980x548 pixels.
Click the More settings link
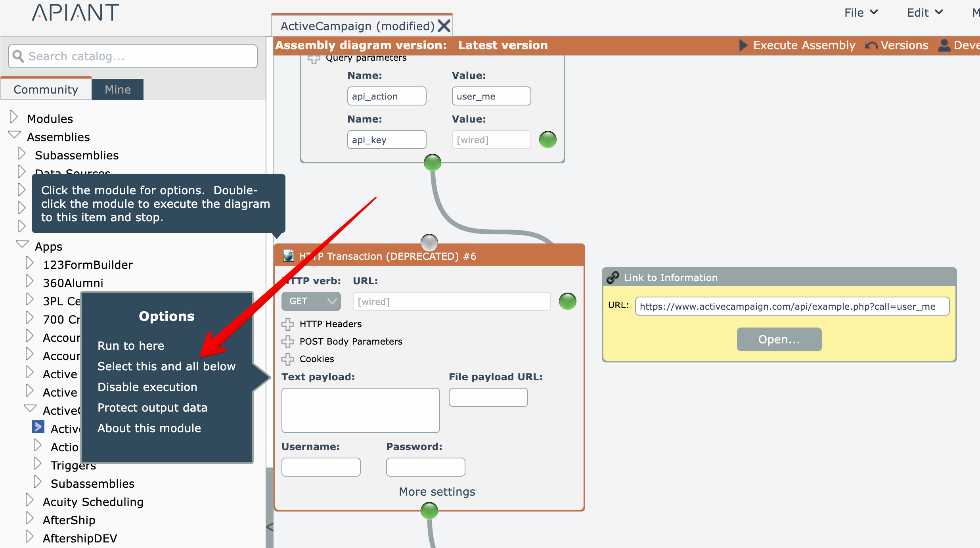coord(437,492)
